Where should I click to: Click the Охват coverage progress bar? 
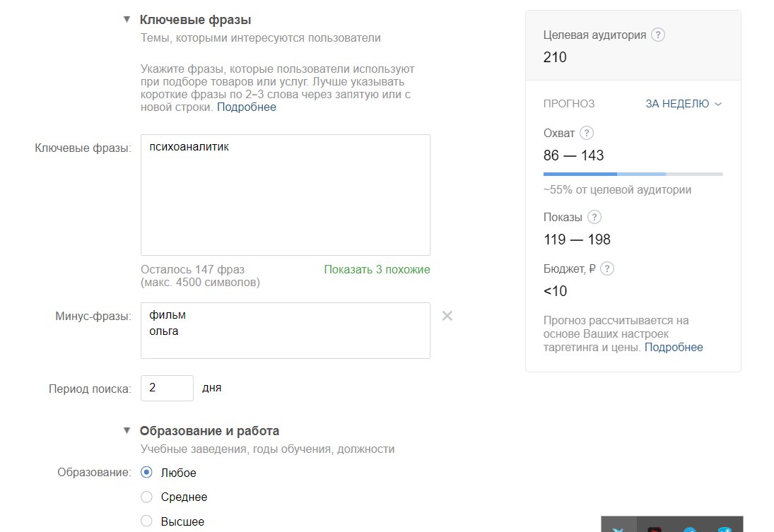pyautogui.click(x=633, y=175)
